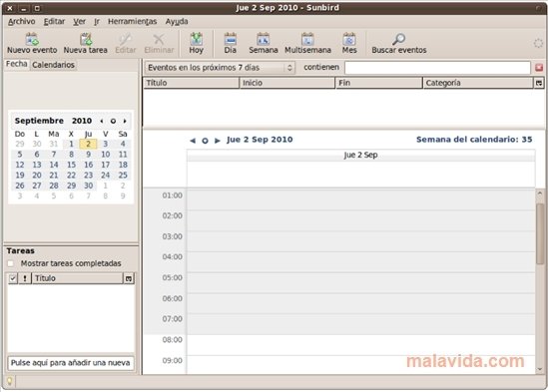Sort tasks by Título column header
This screenshot has width=548, height=392.
(x=77, y=278)
